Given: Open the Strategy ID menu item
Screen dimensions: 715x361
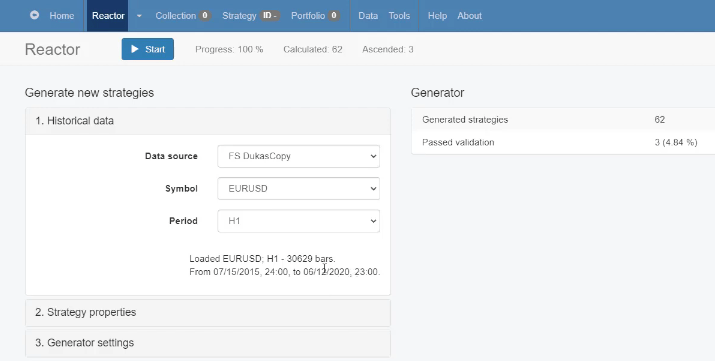Looking at the screenshot, I should [251, 15].
